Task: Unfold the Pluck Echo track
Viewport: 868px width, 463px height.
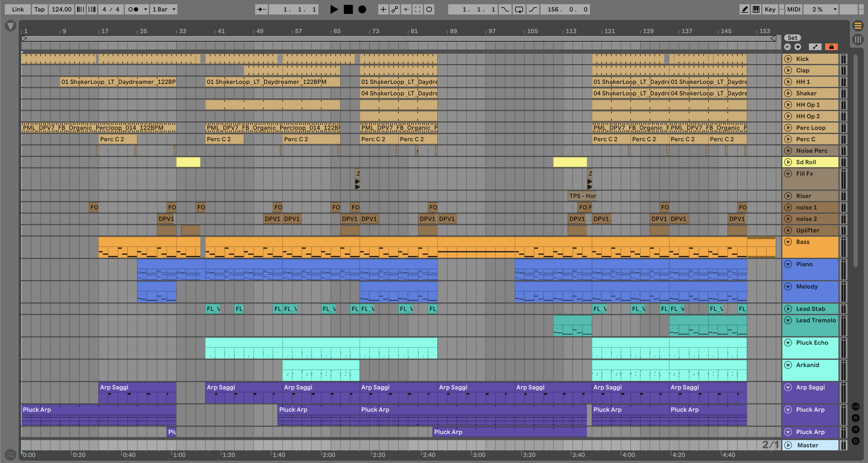Action: tap(788, 343)
